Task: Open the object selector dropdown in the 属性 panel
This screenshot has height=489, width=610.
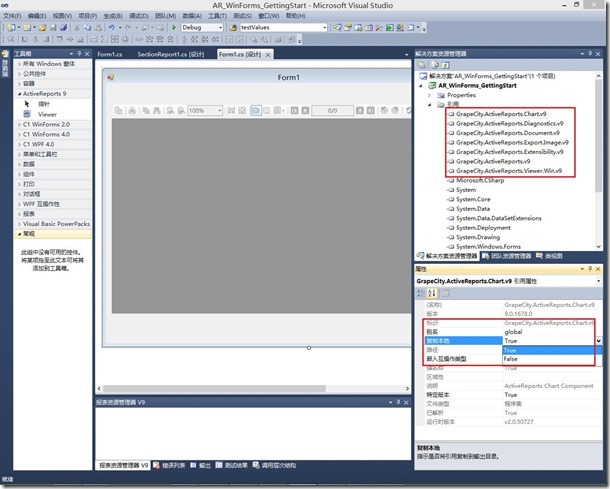Action: 598,281
